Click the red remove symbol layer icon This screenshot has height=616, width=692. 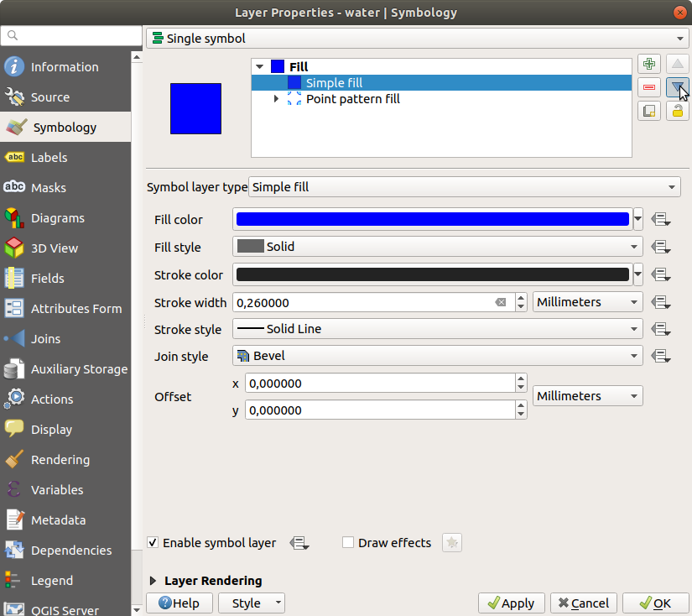[648, 87]
